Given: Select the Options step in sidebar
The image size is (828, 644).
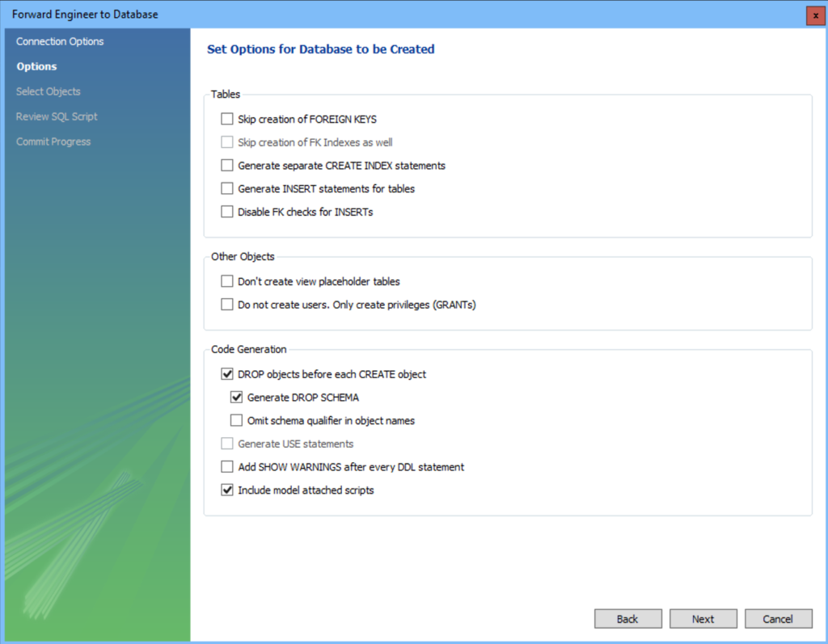Looking at the screenshot, I should click(36, 66).
